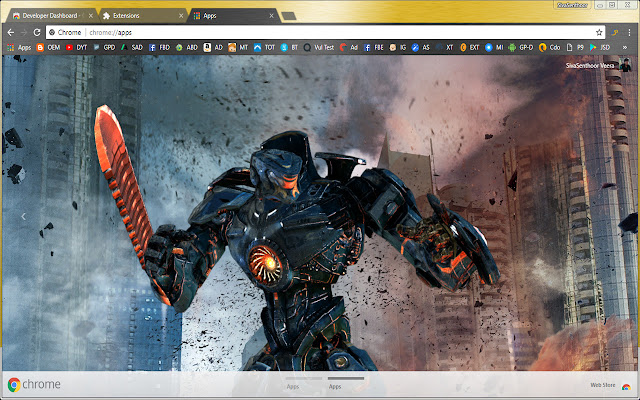
Task: Open the AS bookmark
Action: 421,47
